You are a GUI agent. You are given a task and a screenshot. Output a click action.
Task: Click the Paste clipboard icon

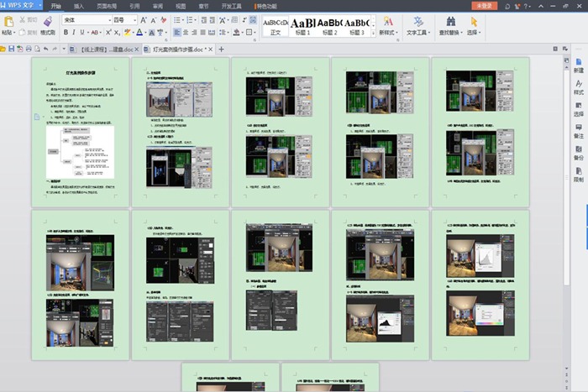pyautogui.click(x=8, y=22)
